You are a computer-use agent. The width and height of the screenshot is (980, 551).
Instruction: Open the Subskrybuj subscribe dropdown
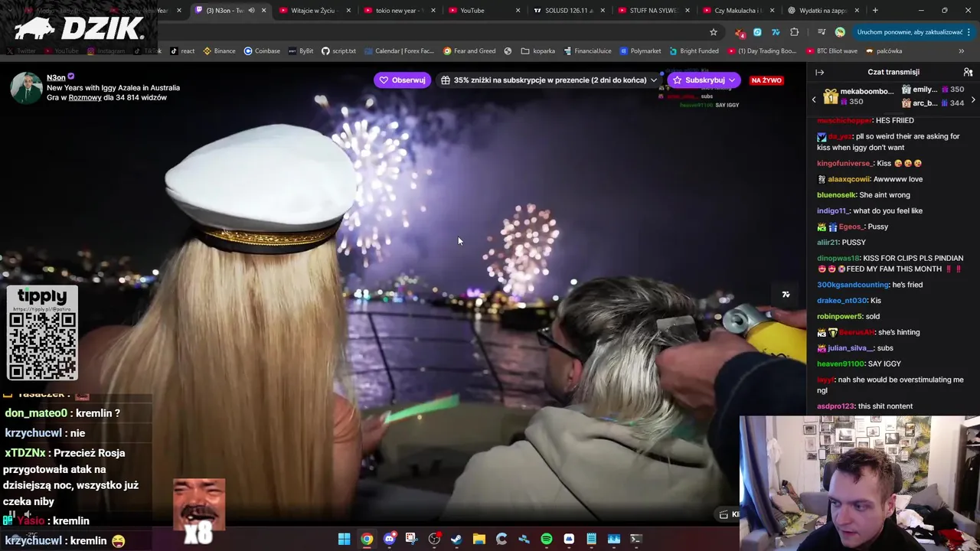point(704,80)
